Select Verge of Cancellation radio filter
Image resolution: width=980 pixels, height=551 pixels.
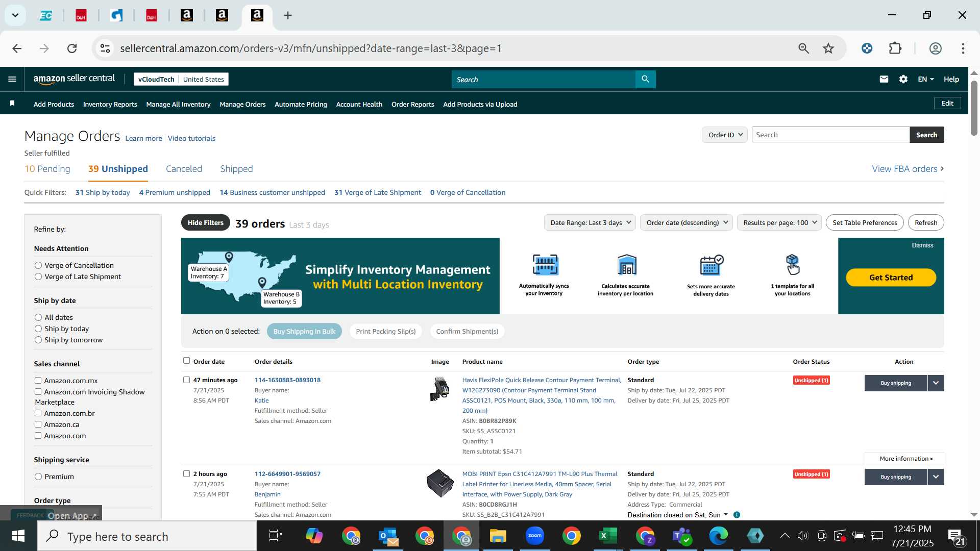38,265
